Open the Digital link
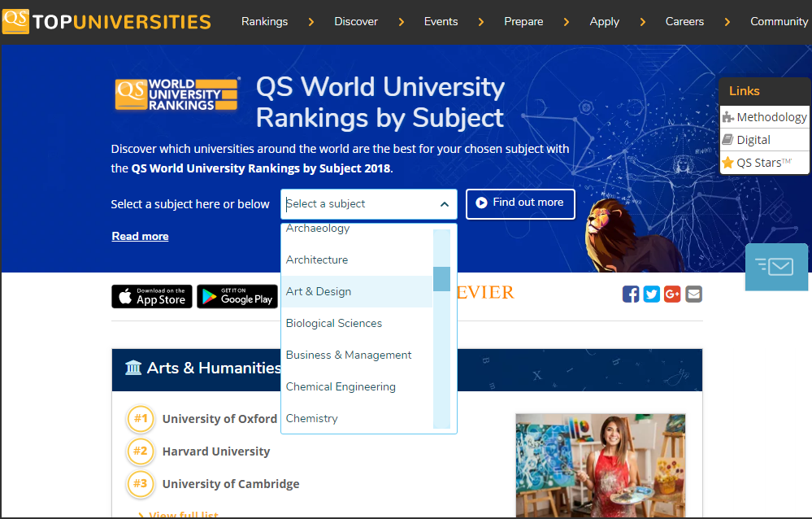 (x=764, y=140)
